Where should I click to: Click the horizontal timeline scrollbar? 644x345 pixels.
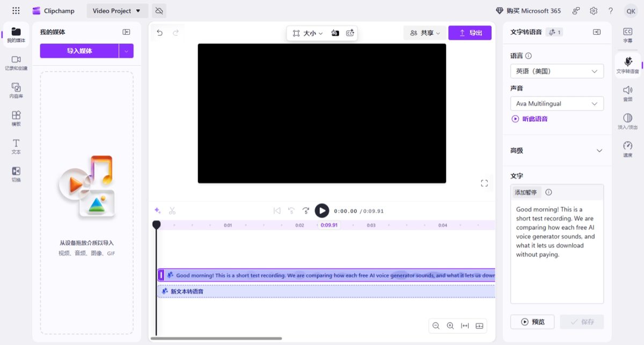point(216,339)
